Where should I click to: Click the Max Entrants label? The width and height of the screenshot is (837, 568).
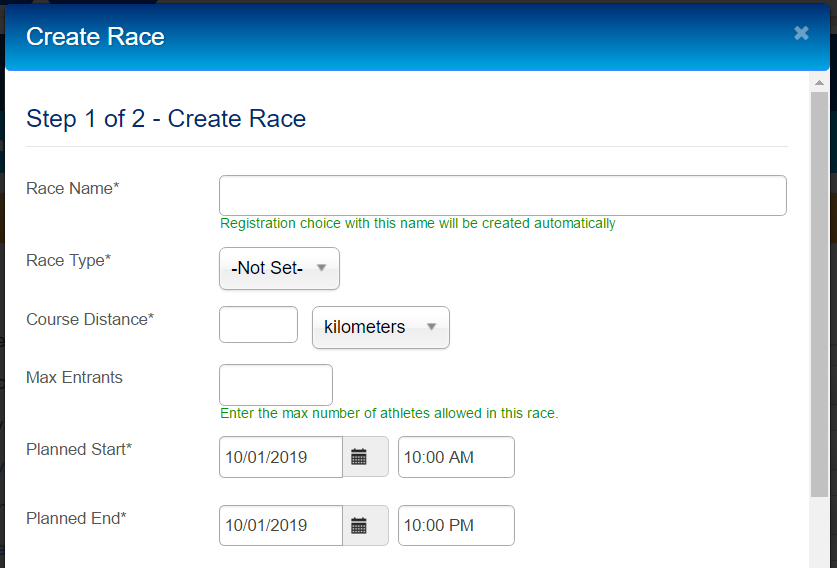coord(74,377)
